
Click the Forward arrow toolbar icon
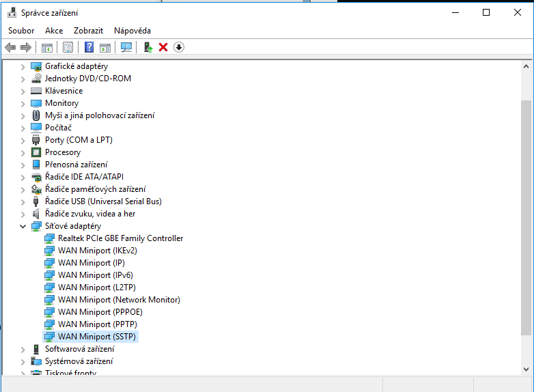click(x=26, y=47)
